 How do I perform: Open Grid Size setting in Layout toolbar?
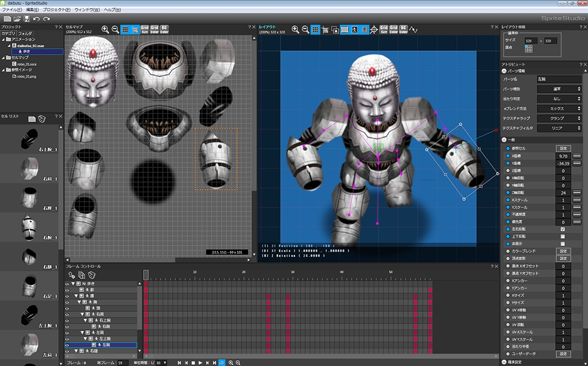(x=383, y=29)
